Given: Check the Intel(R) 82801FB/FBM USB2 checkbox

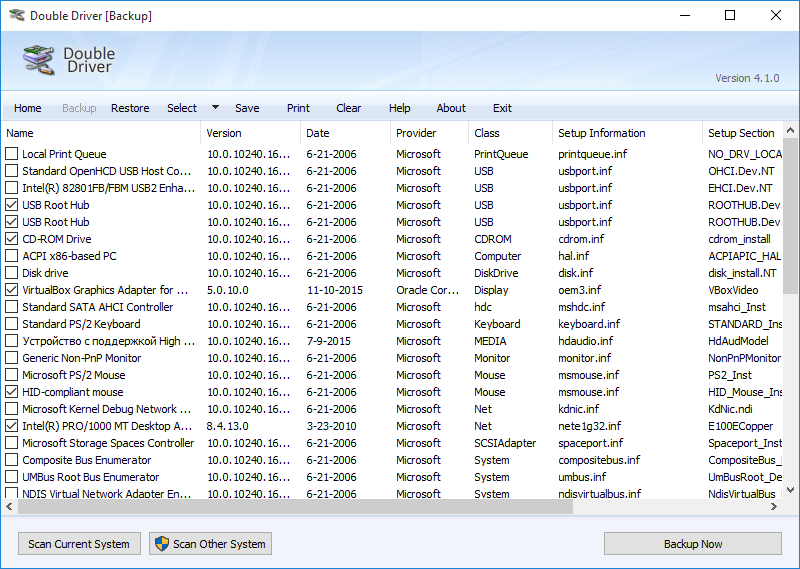Looking at the screenshot, I should (11, 187).
